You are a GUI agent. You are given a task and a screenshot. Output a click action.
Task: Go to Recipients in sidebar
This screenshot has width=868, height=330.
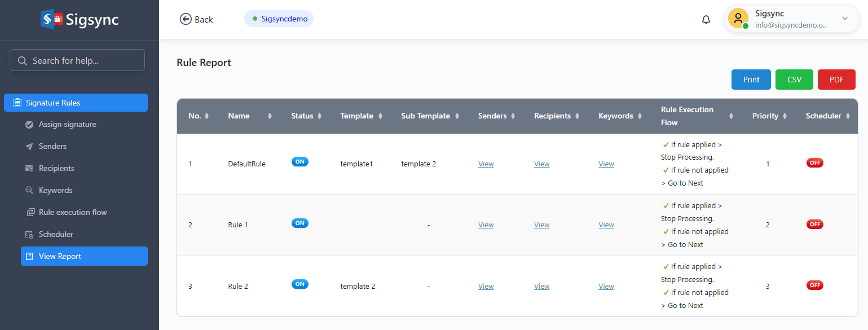point(56,169)
